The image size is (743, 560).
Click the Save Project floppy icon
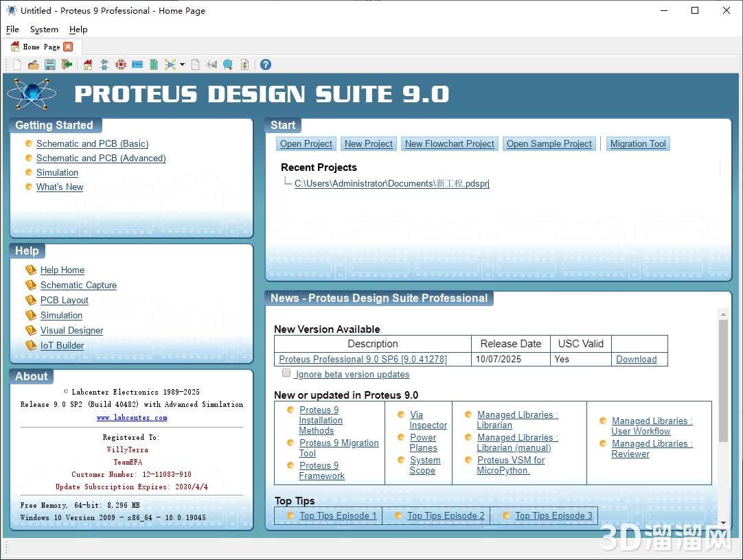pos(50,65)
